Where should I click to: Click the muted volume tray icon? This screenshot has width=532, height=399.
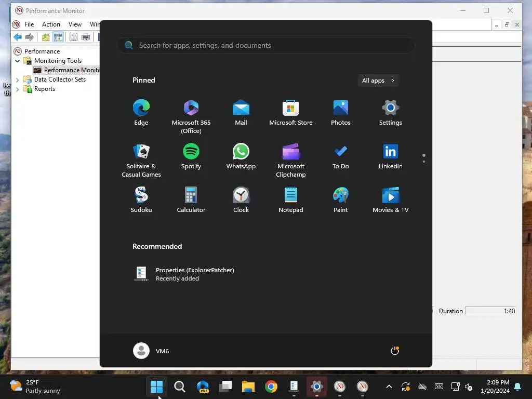[469, 387]
